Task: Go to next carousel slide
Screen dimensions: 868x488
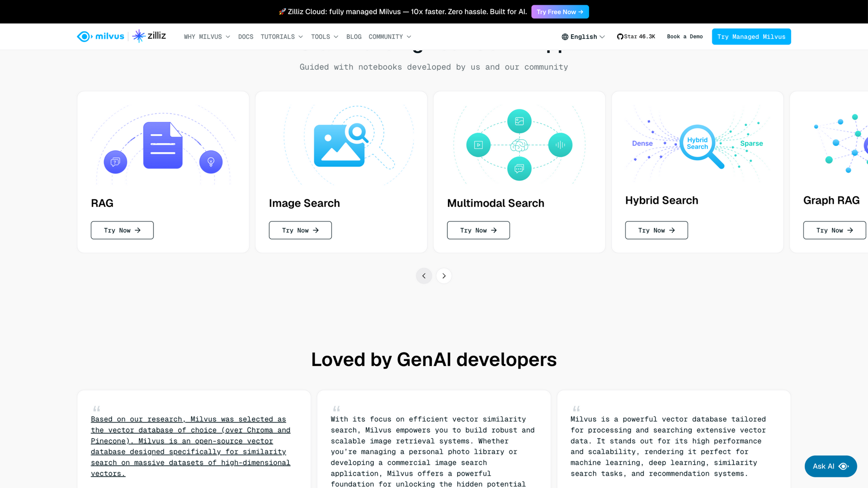Action: click(x=444, y=276)
